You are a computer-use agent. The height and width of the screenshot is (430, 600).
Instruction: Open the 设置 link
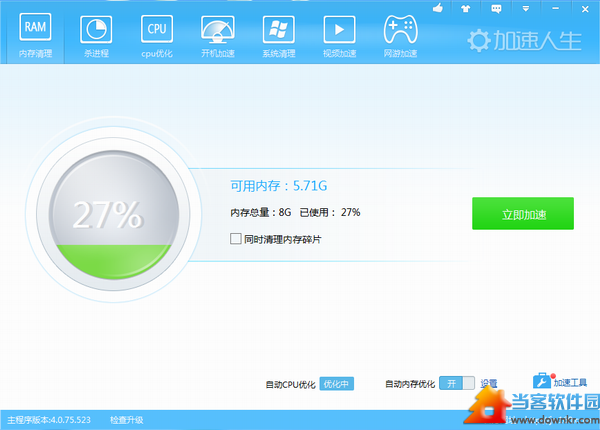[489, 383]
